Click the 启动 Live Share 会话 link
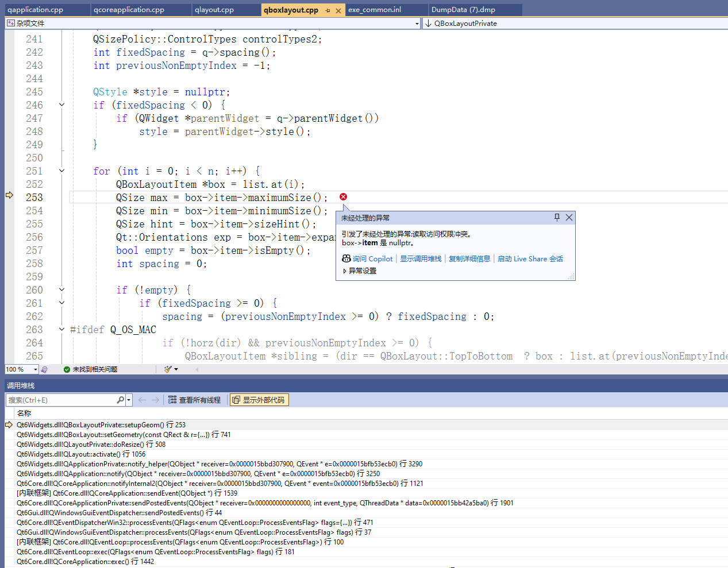Screen dimensions: 728x568 point(530,259)
